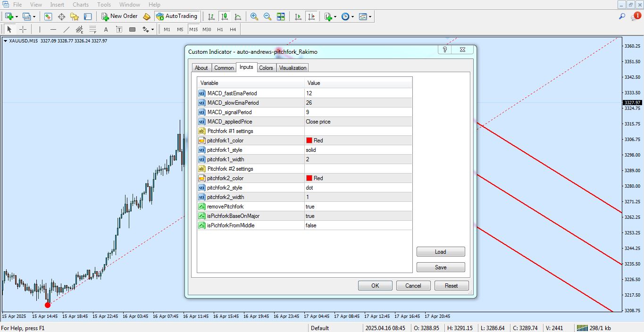Click the Reset button
The width and height of the screenshot is (644, 332).
[451, 285]
